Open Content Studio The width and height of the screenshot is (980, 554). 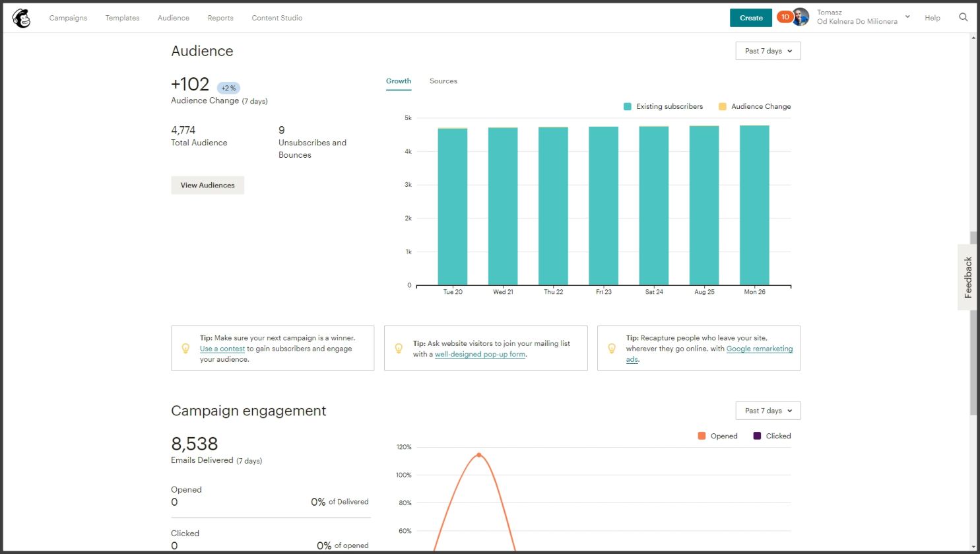click(x=277, y=18)
